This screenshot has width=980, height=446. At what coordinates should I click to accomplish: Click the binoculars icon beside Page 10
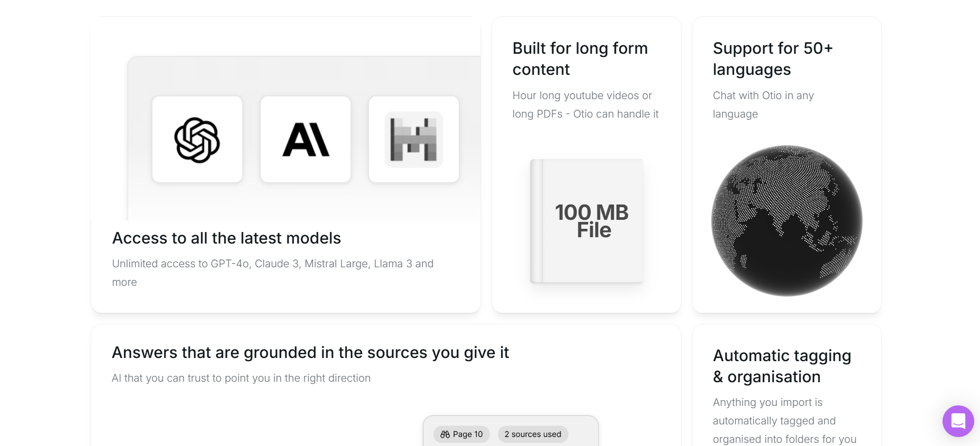[445, 434]
